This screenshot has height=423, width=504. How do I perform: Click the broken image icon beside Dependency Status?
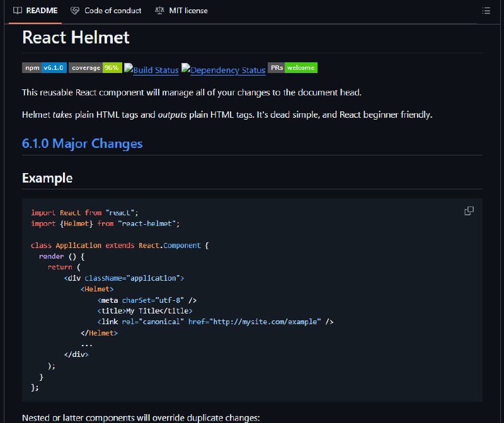(186, 68)
